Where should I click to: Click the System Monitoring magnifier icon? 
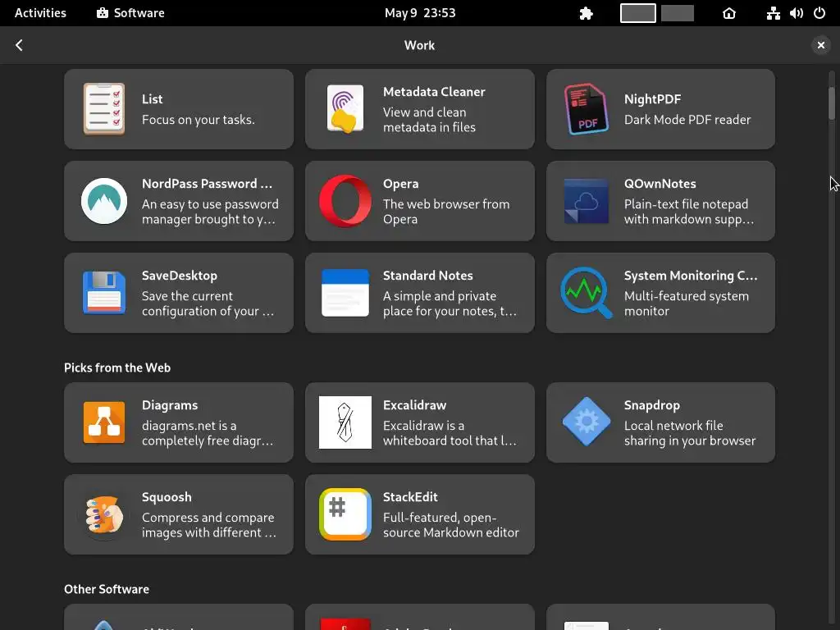click(586, 293)
